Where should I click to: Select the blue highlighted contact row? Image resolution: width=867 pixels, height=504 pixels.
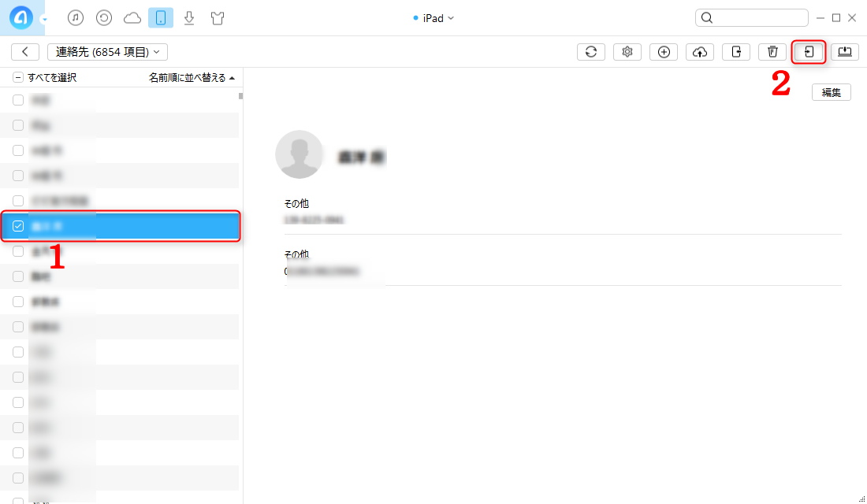tap(121, 226)
